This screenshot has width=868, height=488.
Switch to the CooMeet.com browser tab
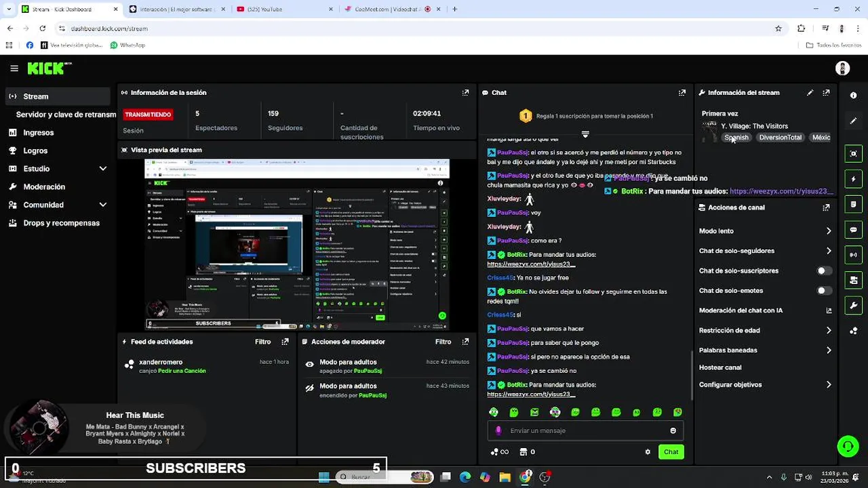(391, 9)
